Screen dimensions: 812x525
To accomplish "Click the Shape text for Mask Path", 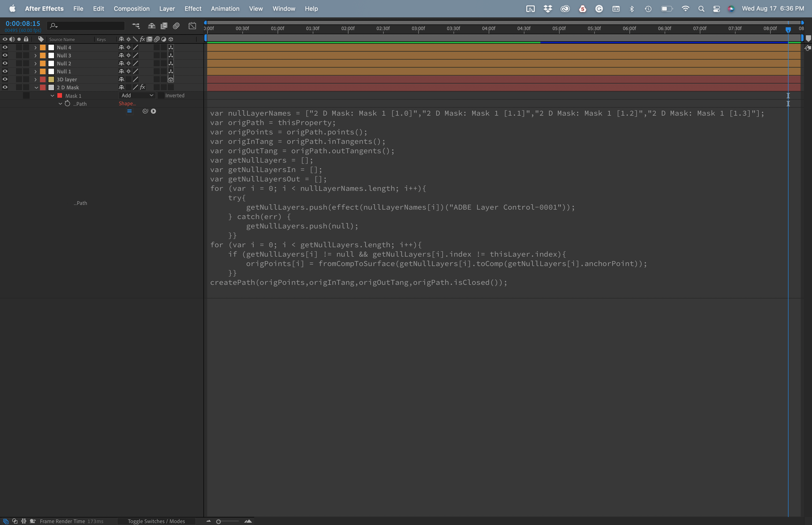I will (x=127, y=104).
